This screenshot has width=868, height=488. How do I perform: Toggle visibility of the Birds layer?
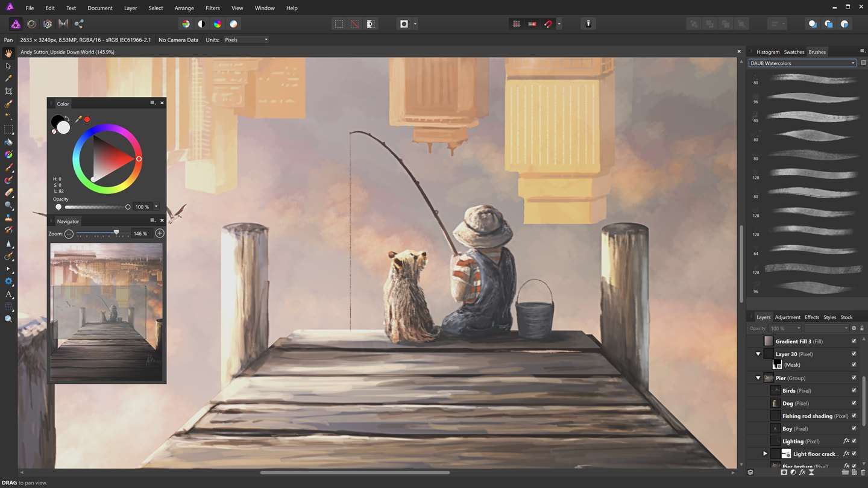pos(854,390)
